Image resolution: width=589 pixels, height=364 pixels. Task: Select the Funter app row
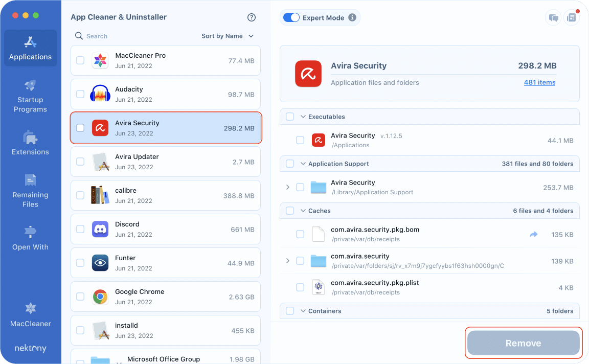pos(166,263)
